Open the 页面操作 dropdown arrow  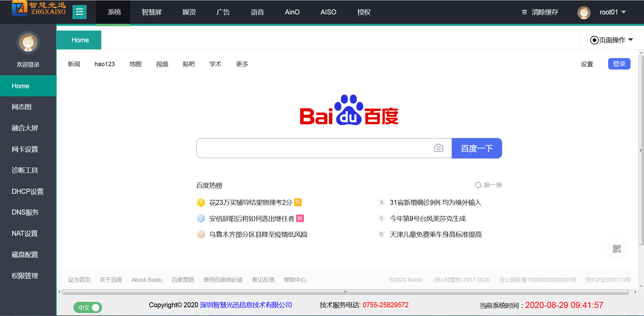[x=631, y=40]
